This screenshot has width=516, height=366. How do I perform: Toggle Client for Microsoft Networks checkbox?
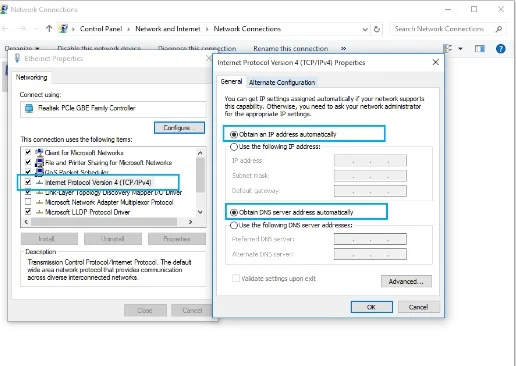[x=28, y=152]
